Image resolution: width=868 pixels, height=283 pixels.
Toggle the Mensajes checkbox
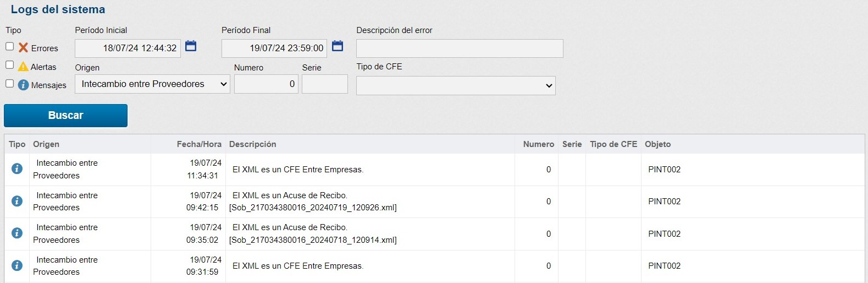pos(9,84)
